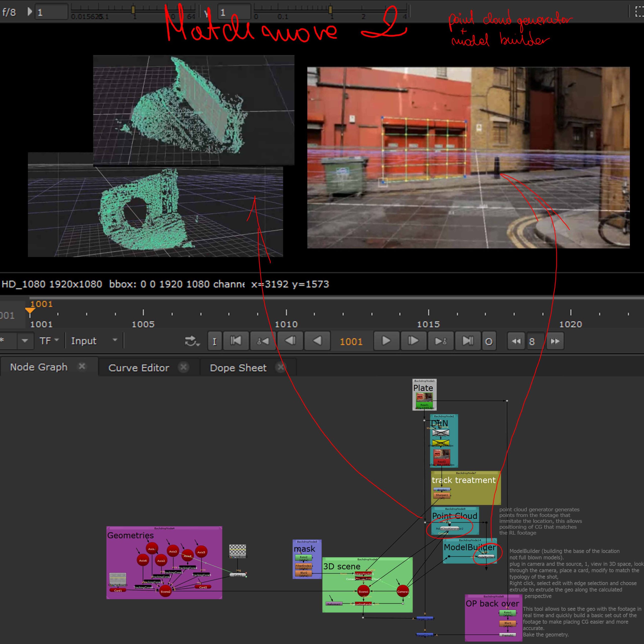The image size is (644, 644).
Task: Select the FilterErode1 node
Action: (303, 566)
